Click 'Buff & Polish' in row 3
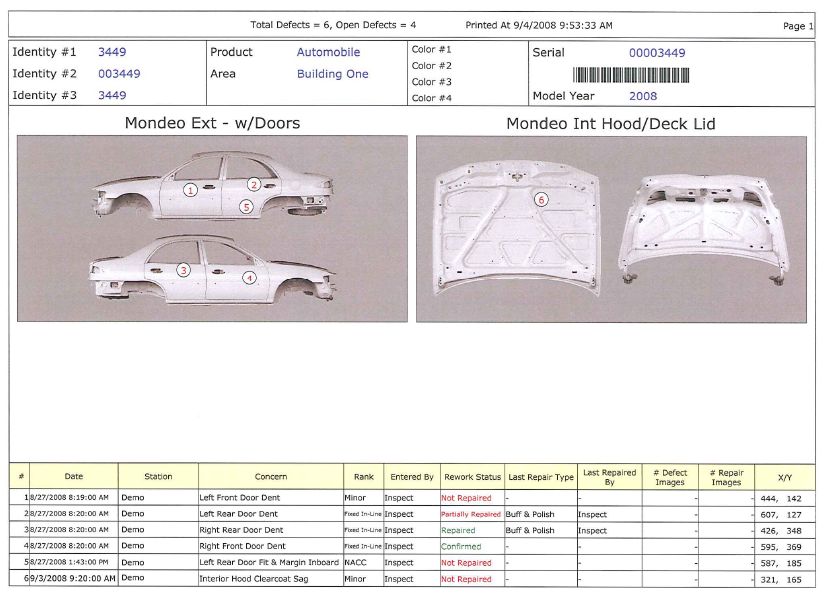This screenshot has width=825, height=598. pos(530,531)
